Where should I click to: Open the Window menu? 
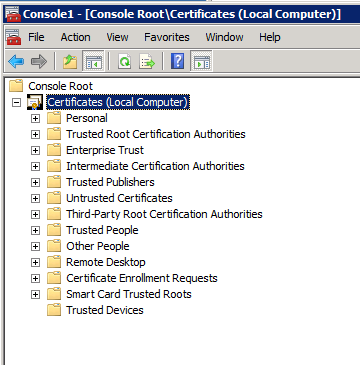[x=224, y=37]
